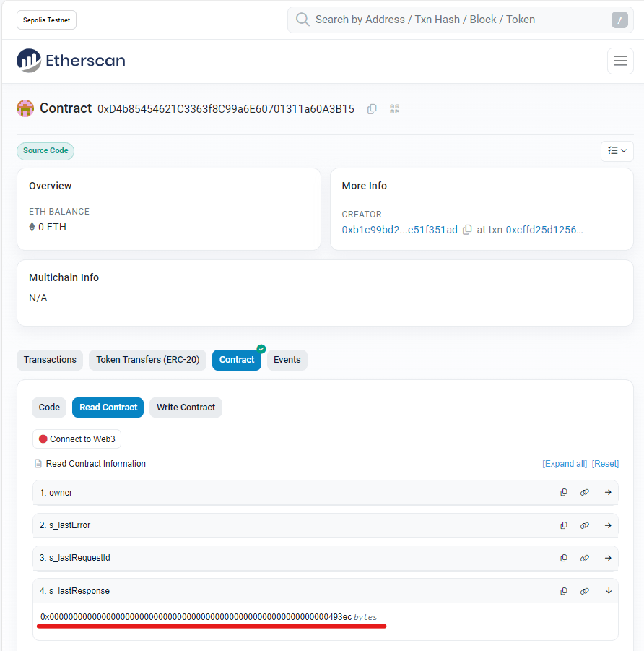Copy the s_lastError method name

coord(563,525)
